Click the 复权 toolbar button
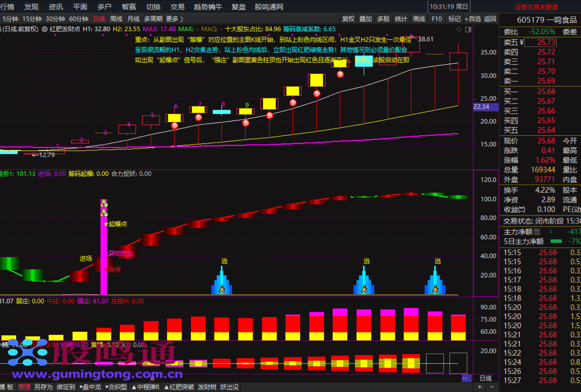581x392 pixels. coord(348,19)
